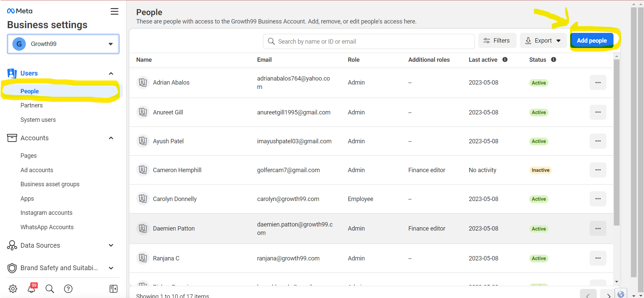Click the Inactive status badge for Cameron Hemphill
This screenshot has width=644, height=298.
(x=540, y=170)
